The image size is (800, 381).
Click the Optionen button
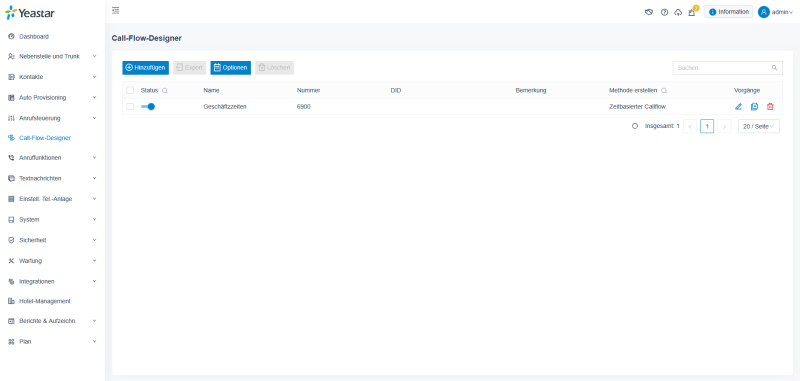click(x=231, y=68)
